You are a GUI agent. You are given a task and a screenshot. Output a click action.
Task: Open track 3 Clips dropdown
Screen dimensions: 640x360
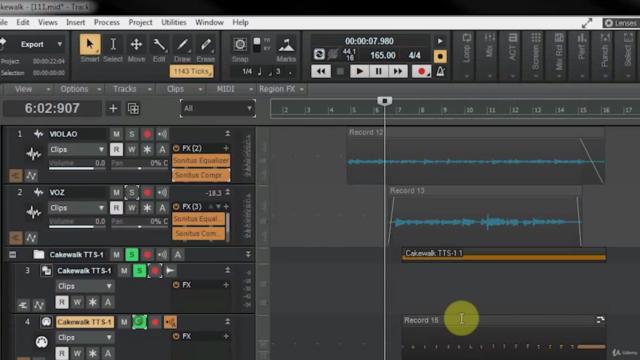[84, 286]
